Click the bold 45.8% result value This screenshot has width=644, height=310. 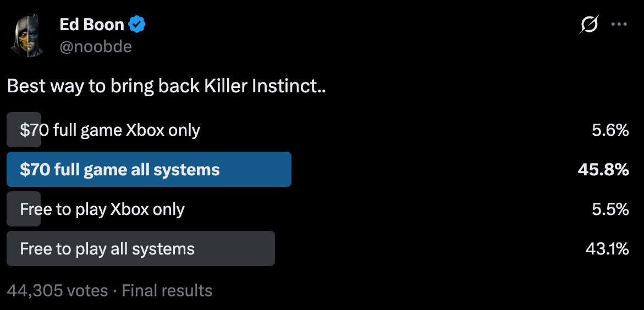(x=603, y=170)
